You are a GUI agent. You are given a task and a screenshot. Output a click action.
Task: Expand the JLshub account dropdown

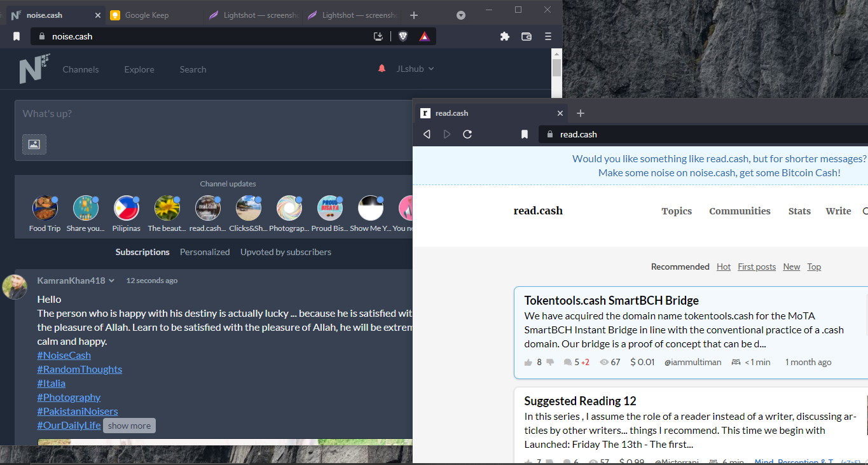(x=415, y=69)
